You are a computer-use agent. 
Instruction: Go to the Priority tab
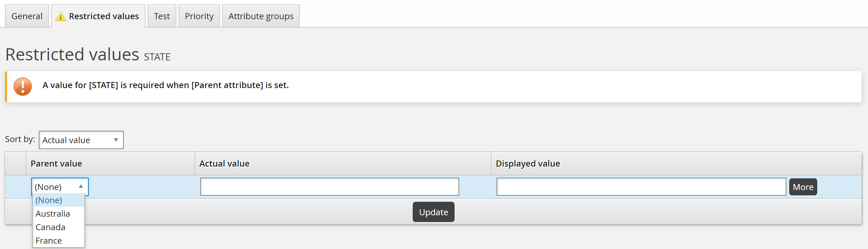click(199, 16)
